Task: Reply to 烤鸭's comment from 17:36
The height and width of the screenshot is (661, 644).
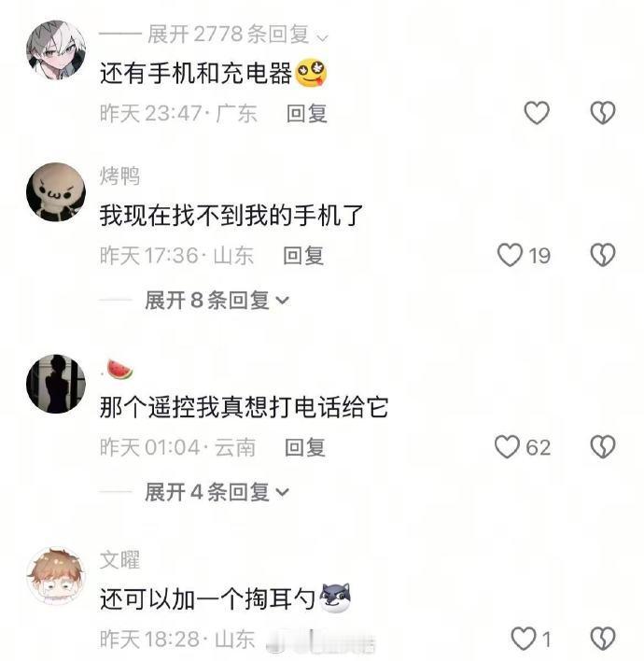Action: click(x=303, y=256)
